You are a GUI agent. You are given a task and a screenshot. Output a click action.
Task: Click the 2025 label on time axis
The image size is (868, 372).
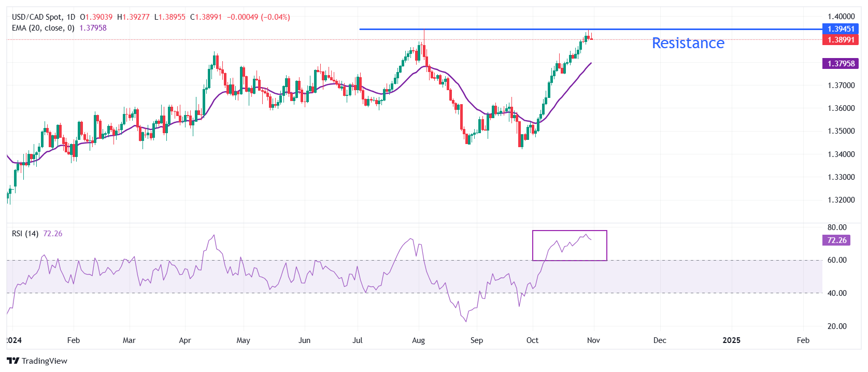click(x=731, y=340)
